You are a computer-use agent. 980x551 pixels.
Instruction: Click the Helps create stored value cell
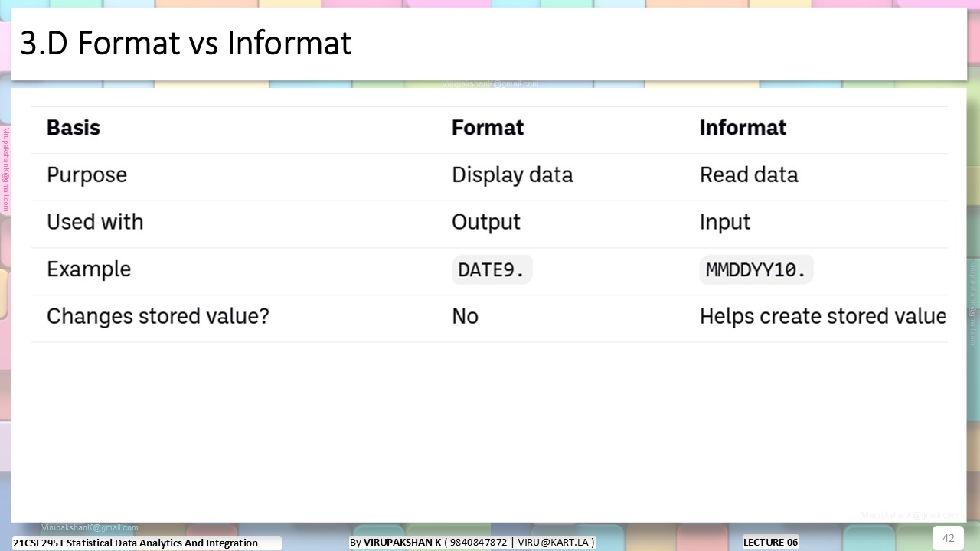point(823,316)
